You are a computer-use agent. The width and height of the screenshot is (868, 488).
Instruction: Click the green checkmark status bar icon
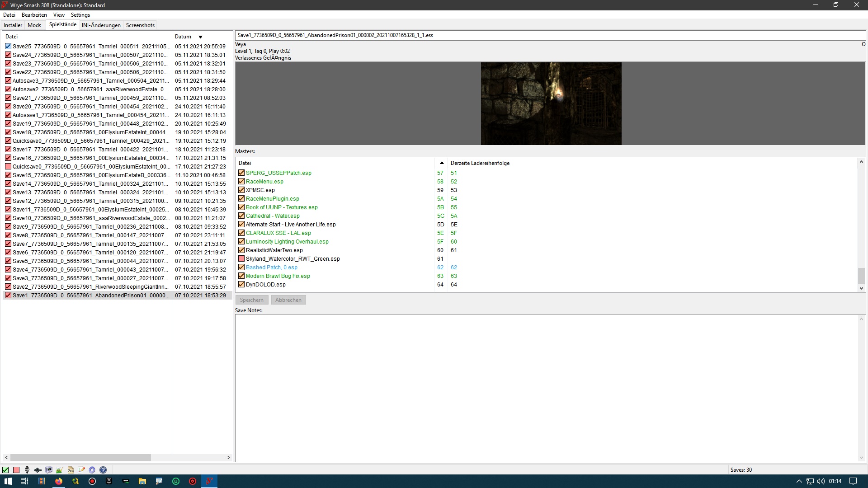click(5, 470)
